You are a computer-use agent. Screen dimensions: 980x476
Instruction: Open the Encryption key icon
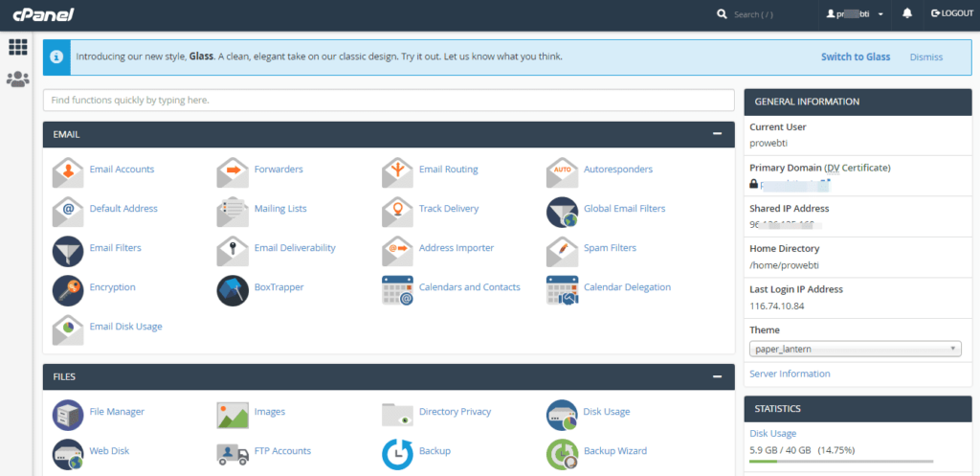click(x=68, y=291)
